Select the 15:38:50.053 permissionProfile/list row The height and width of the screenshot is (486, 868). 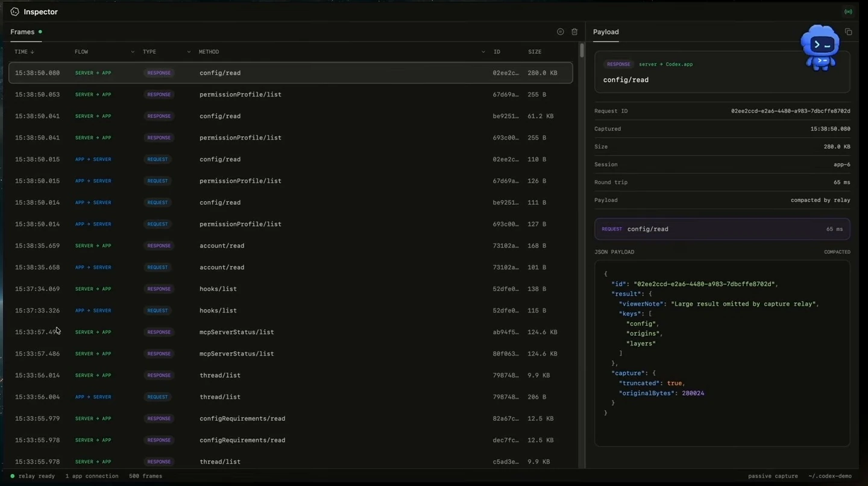point(291,95)
